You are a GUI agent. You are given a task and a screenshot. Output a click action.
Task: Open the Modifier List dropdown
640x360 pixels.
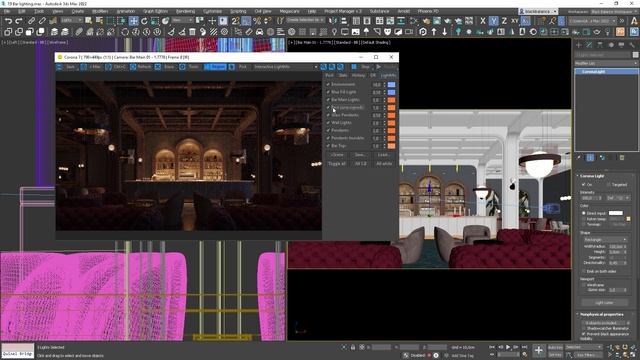606,63
